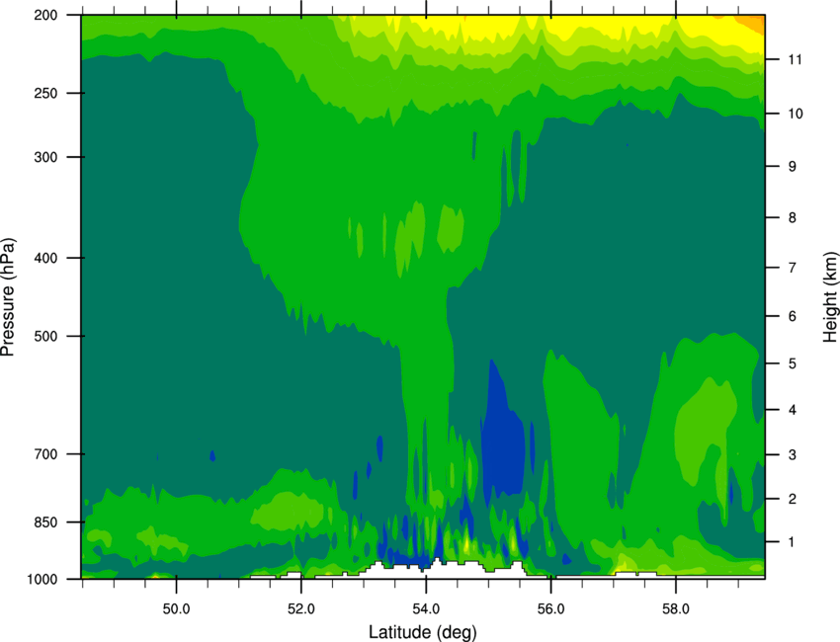The width and height of the screenshot is (840, 642).
Task: Click the 52.0 latitude tick label
Action: coord(301,609)
